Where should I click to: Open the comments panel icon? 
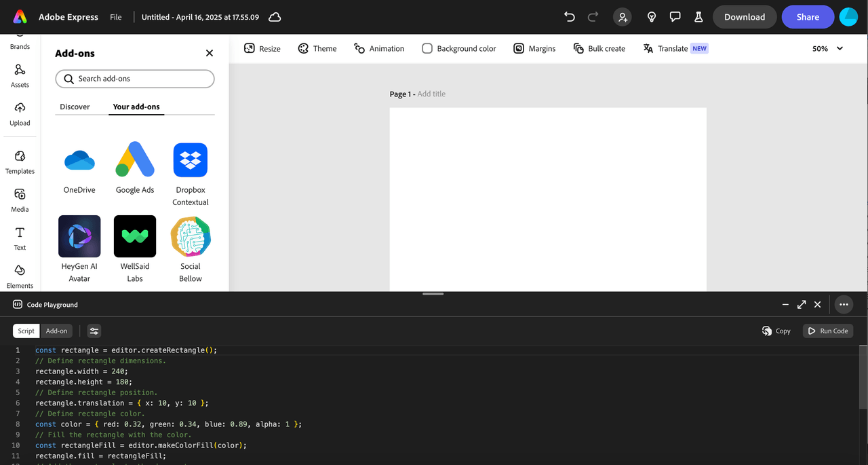(x=675, y=17)
